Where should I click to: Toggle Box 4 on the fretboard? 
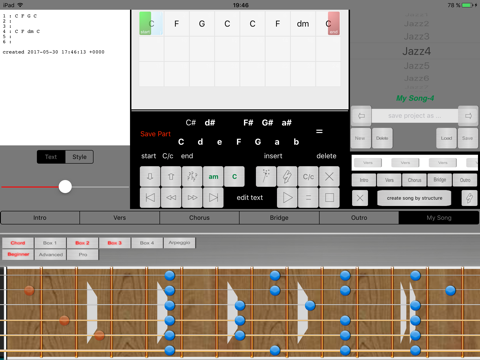click(x=147, y=243)
